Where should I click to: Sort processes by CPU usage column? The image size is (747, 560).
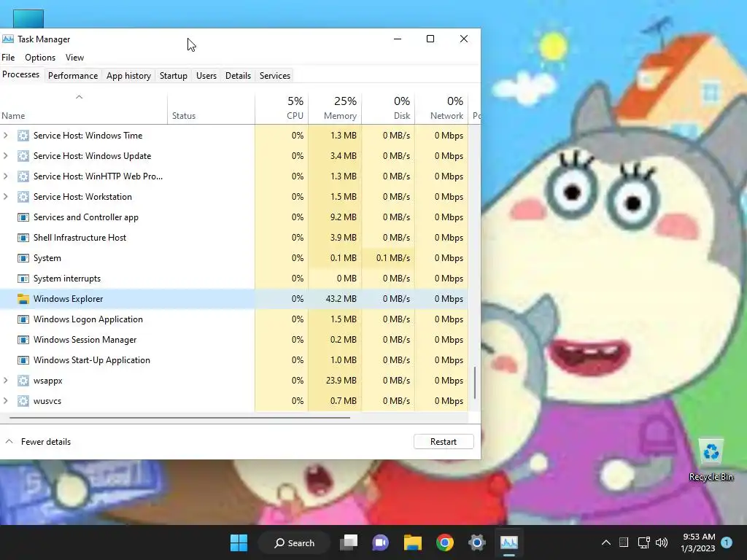282,109
